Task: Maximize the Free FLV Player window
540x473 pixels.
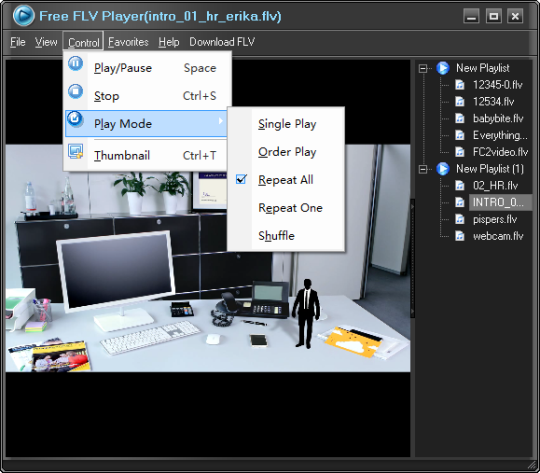Action: click(x=494, y=16)
